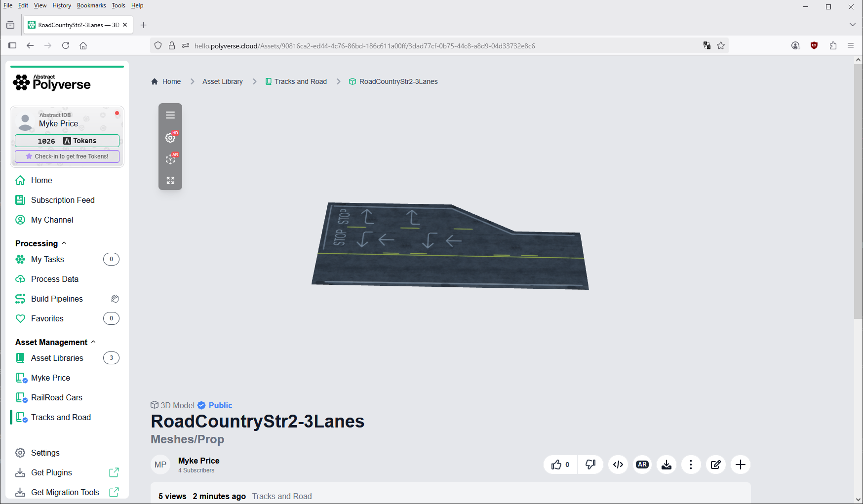Download the 3D model asset

667,465
